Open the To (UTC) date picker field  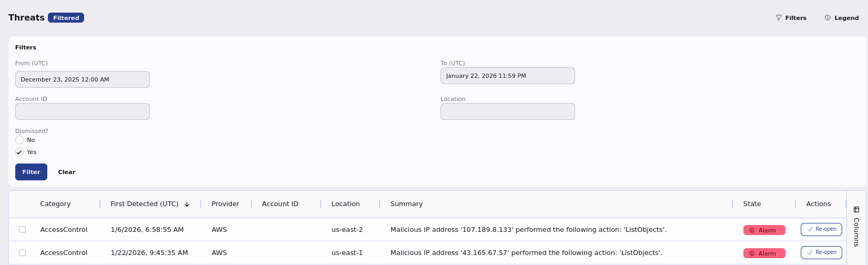tap(507, 76)
